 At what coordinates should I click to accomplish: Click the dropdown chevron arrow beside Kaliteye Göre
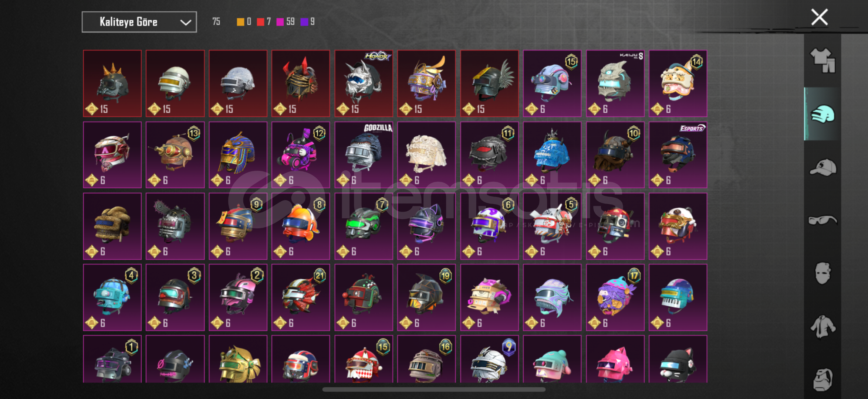(x=185, y=23)
